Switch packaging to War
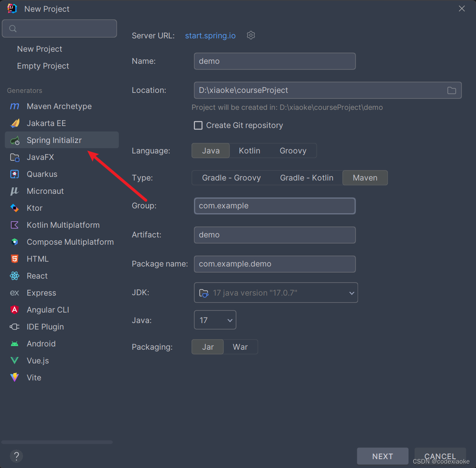 [x=240, y=347]
